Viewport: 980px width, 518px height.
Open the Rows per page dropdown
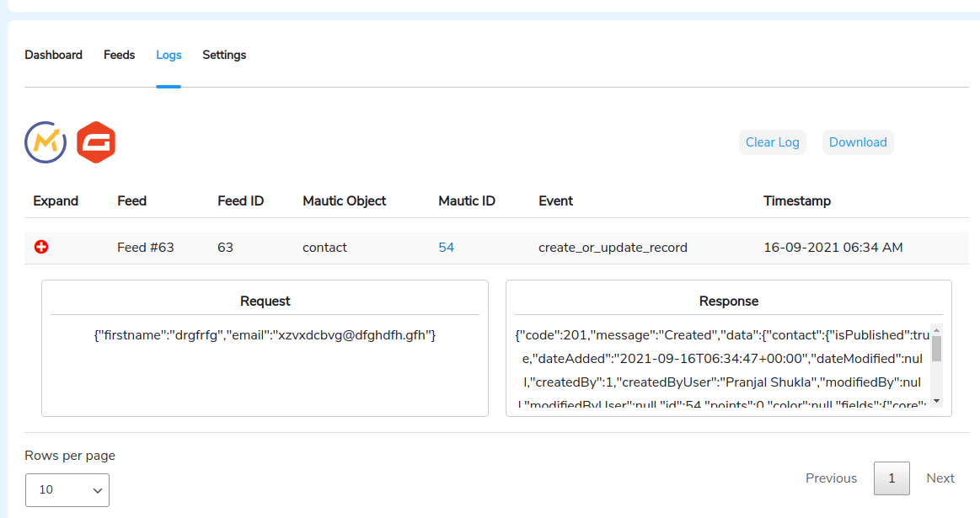67,489
